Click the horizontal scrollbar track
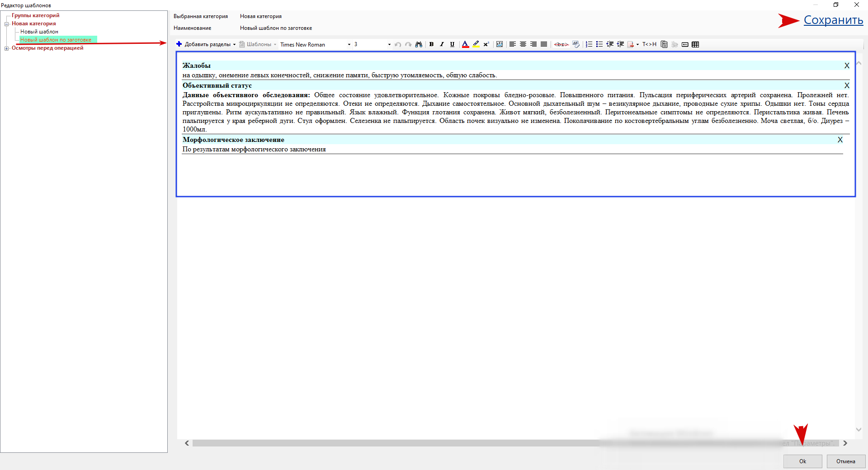 tap(516, 443)
